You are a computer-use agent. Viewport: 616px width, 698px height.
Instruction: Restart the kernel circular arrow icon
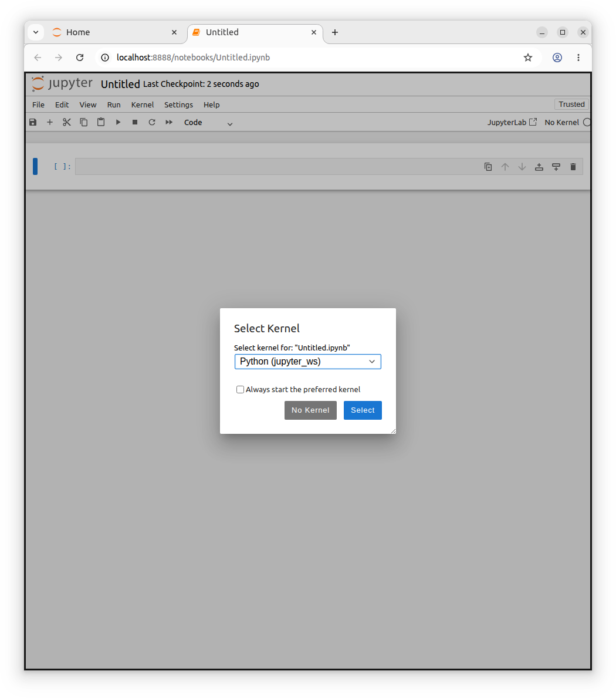click(x=152, y=122)
